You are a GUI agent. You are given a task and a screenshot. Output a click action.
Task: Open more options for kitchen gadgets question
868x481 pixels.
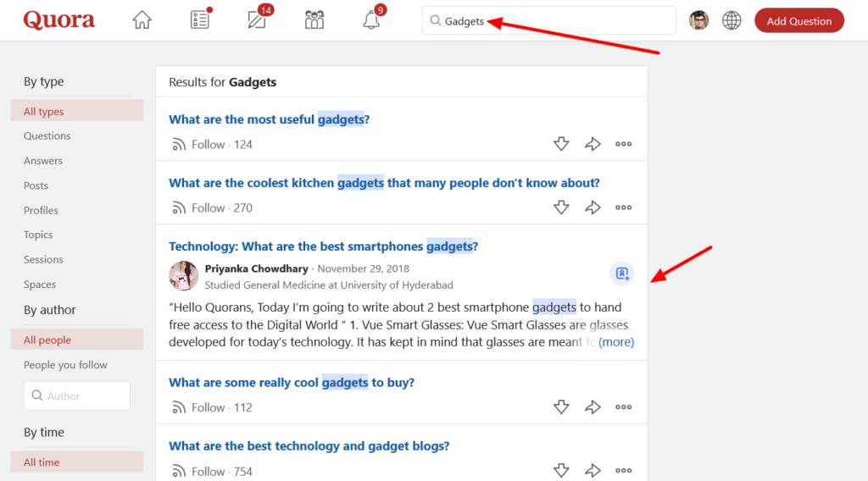[623, 207]
